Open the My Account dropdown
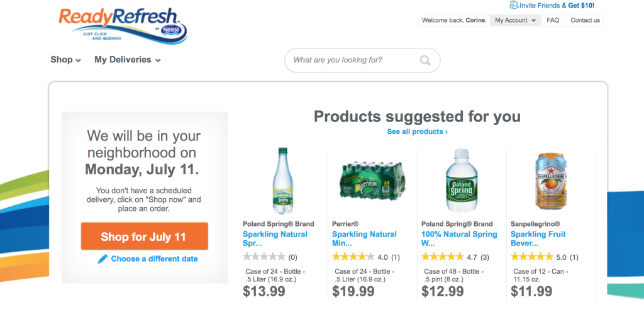Screen dimensions: 644x319 [516, 20]
